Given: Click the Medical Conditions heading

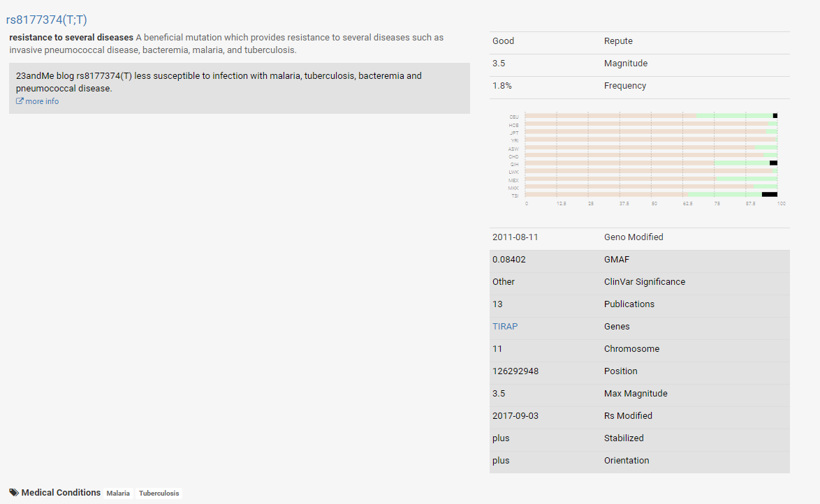Looking at the screenshot, I should [x=61, y=493].
